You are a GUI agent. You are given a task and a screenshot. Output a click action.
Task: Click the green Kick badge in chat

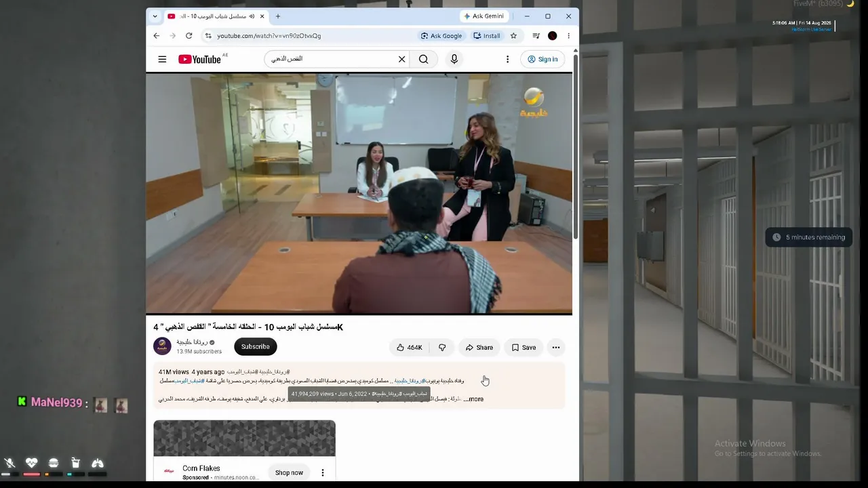(22, 402)
